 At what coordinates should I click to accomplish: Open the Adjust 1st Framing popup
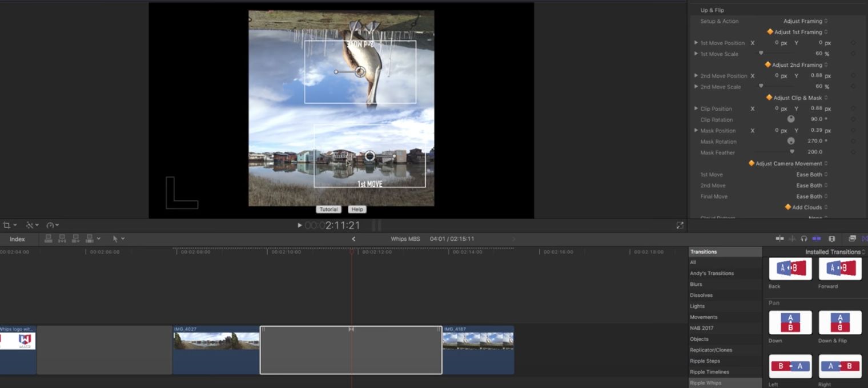tap(798, 32)
